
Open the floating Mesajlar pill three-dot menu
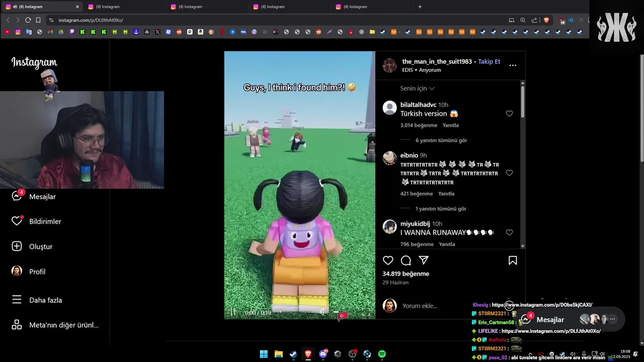[x=612, y=319]
